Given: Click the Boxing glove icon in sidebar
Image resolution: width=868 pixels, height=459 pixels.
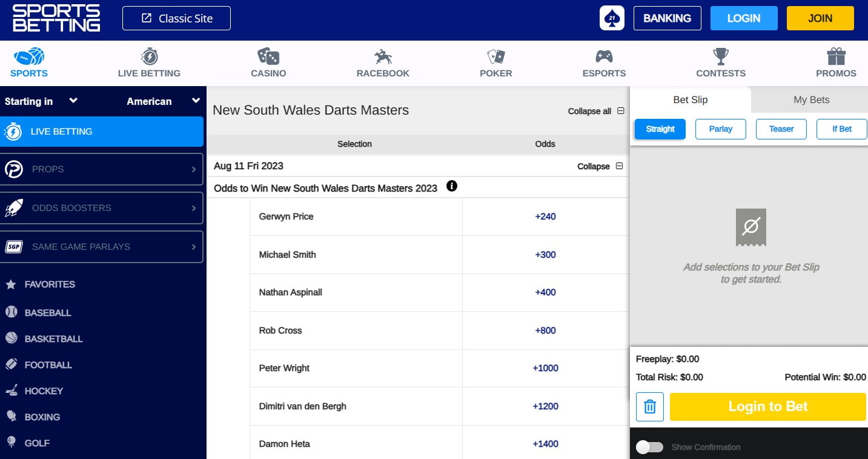Looking at the screenshot, I should pyautogui.click(x=11, y=417).
